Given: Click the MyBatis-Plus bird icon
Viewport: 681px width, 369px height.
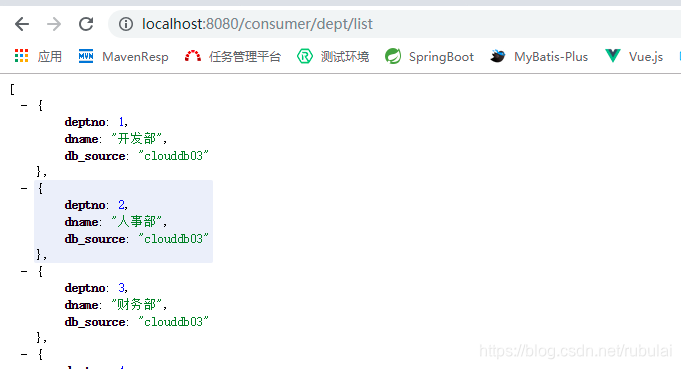Looking at the screenshot, I should tap(498, 56).
